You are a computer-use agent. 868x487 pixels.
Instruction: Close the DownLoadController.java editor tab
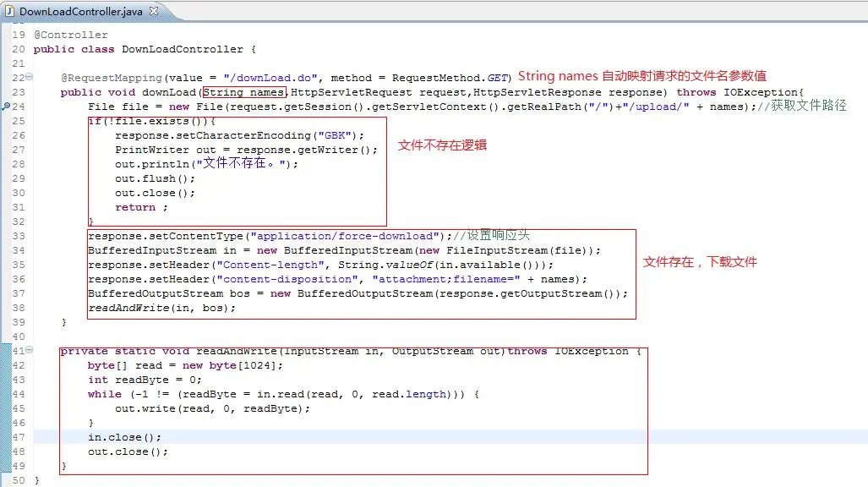pos(154,10)
